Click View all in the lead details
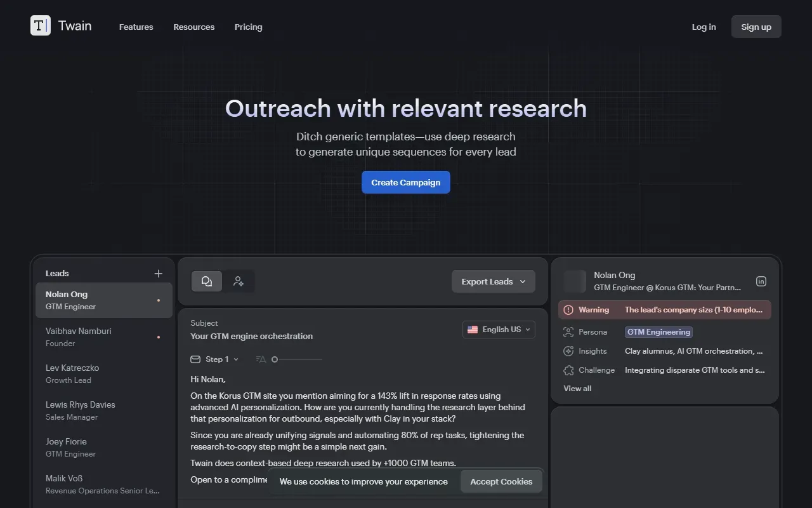 (577, 389)
